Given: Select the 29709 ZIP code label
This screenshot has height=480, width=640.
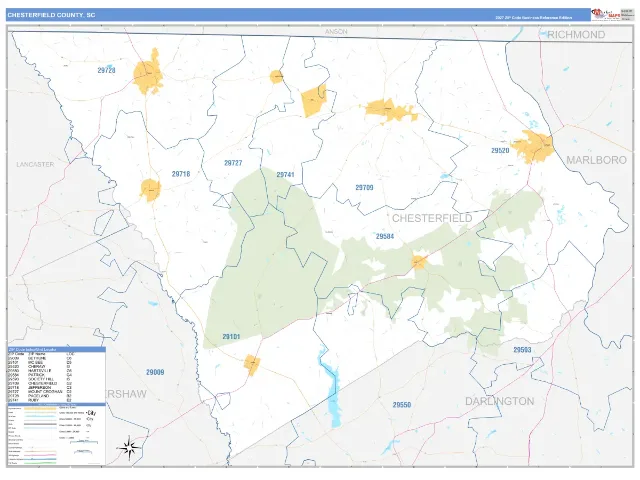Looking at the screenshot, I should (364, 187).
